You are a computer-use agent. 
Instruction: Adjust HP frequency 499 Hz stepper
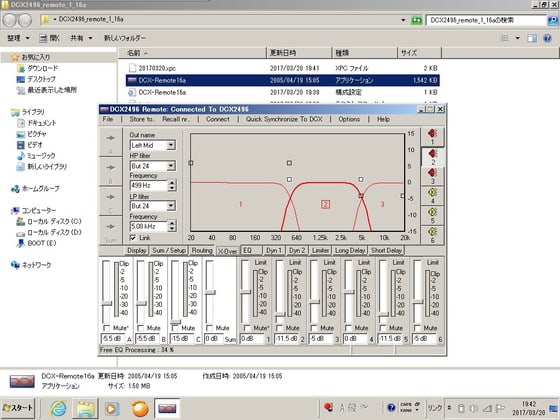(172, 185)
